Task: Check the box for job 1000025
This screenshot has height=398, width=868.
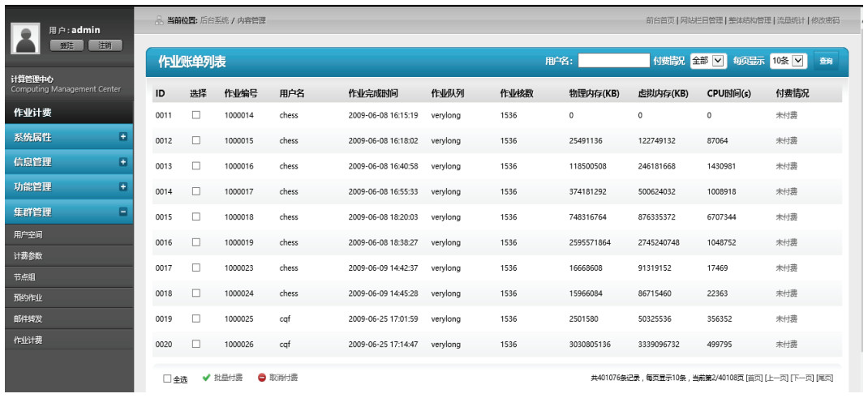Action: (x=196, y=319)
